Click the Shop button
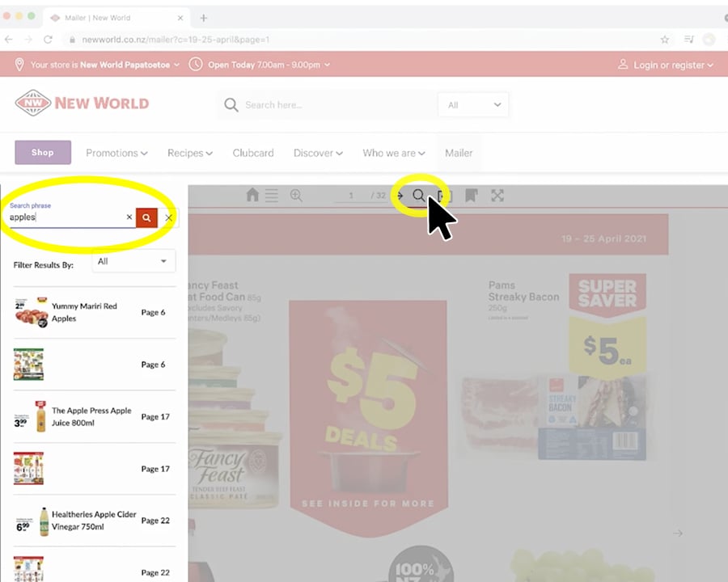 coord(43,152)
